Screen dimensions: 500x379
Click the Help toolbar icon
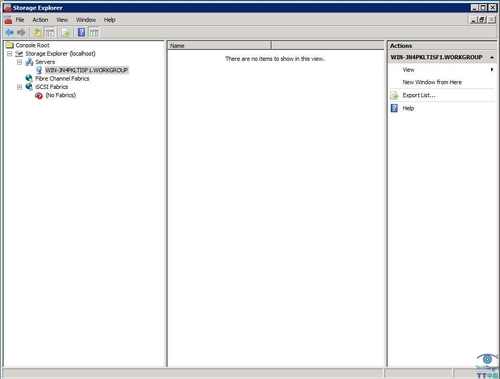point(81,32)
